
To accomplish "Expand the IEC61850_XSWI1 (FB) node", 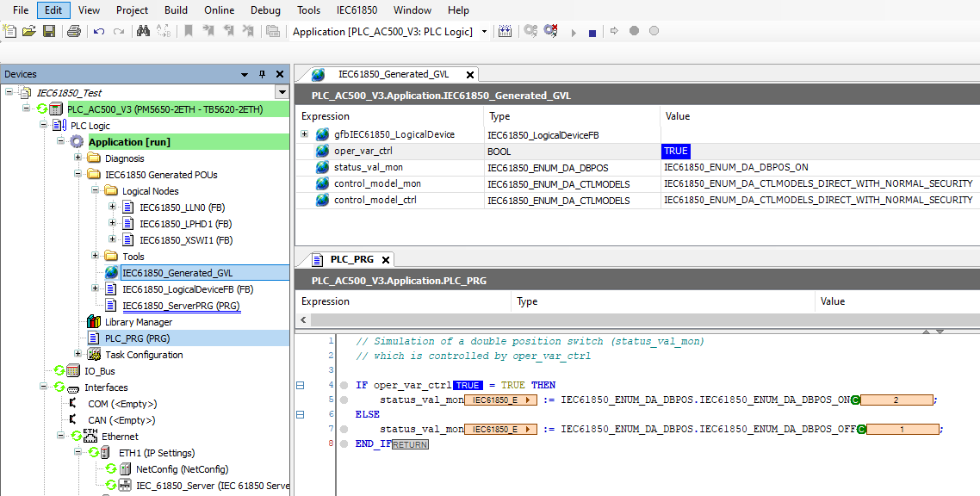I will 112,240.
